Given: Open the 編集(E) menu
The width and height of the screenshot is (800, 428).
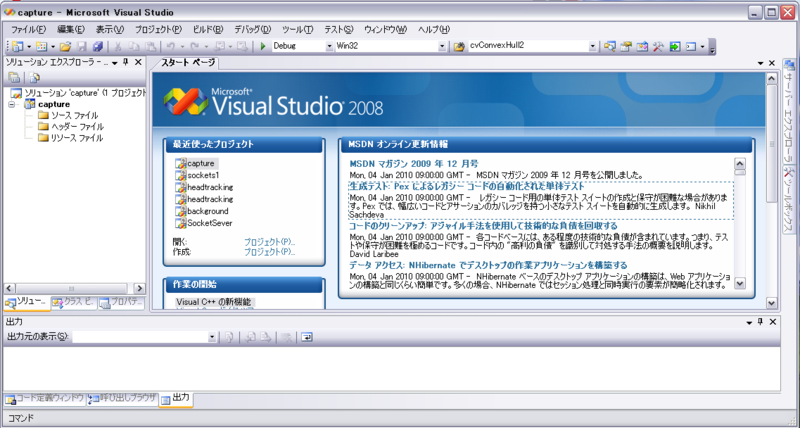Looking at the screenshot, I should point(70,29).
